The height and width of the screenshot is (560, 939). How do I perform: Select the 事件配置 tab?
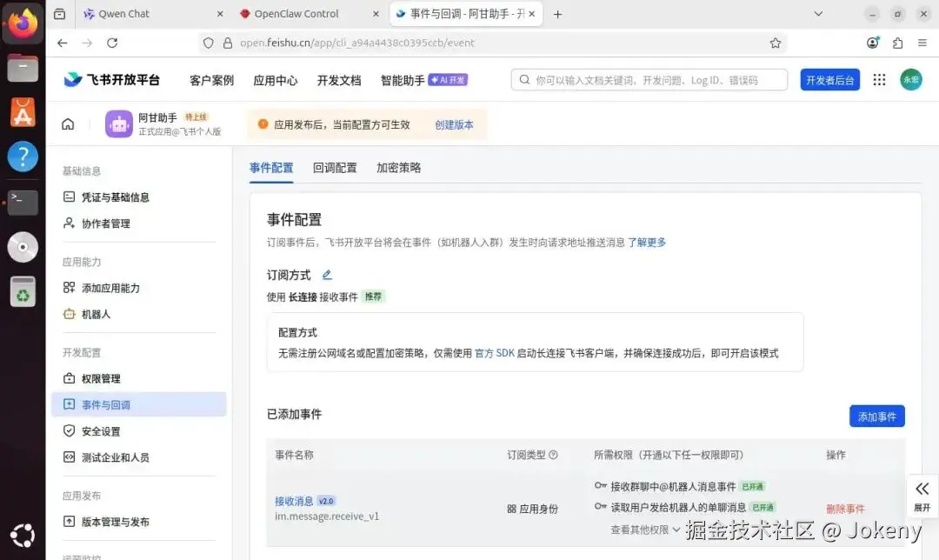point(271,168)
